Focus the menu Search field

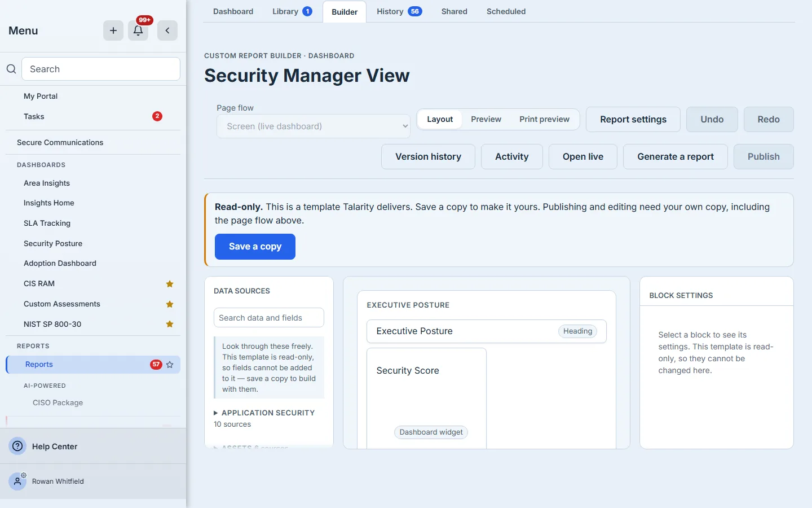pyautogui.click(x=101, y=69)
